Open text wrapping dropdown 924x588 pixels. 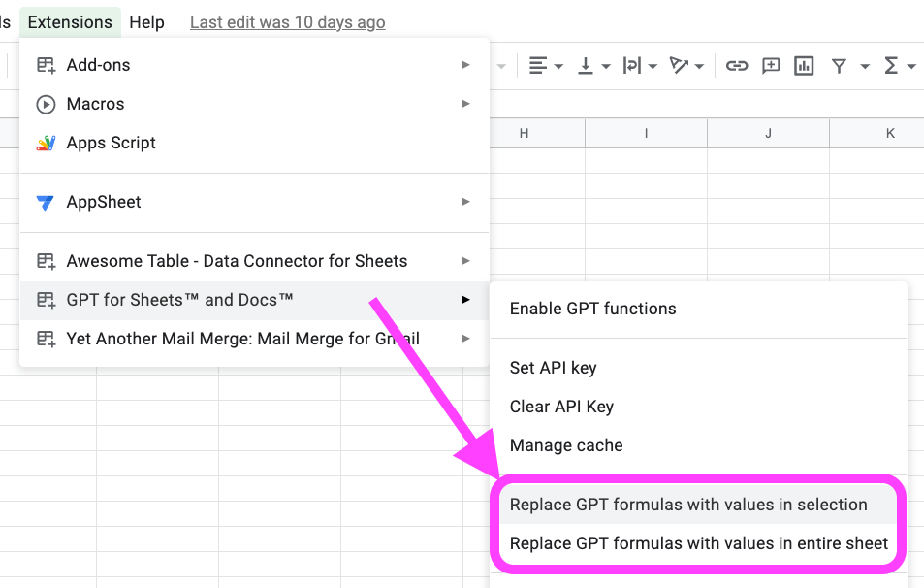[639, 66]
